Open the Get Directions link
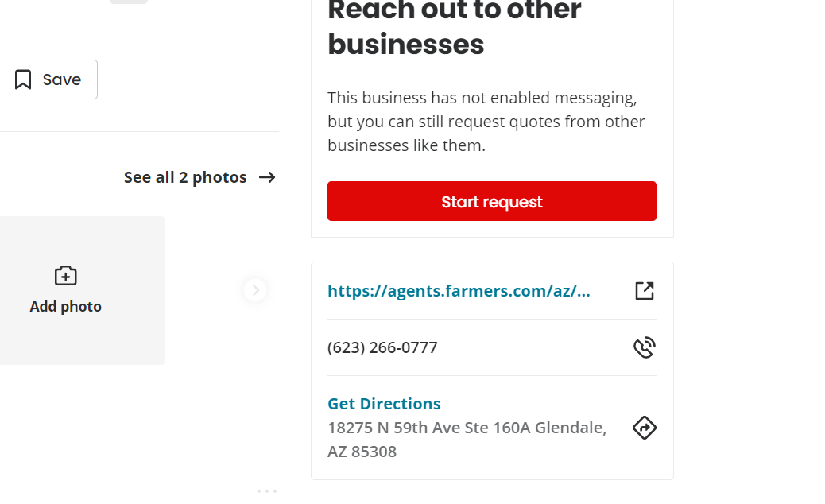The image size is (825, 504). coord(384,404)
